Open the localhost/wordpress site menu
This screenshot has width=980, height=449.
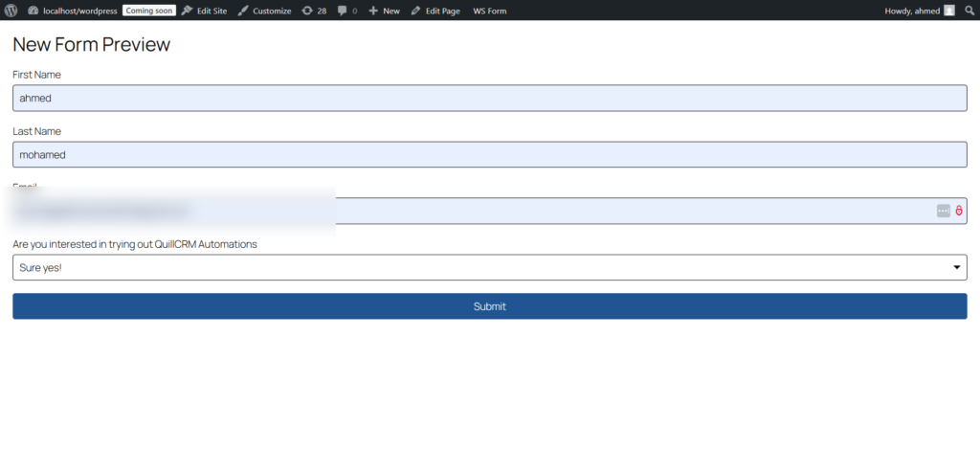coord(72,11)
